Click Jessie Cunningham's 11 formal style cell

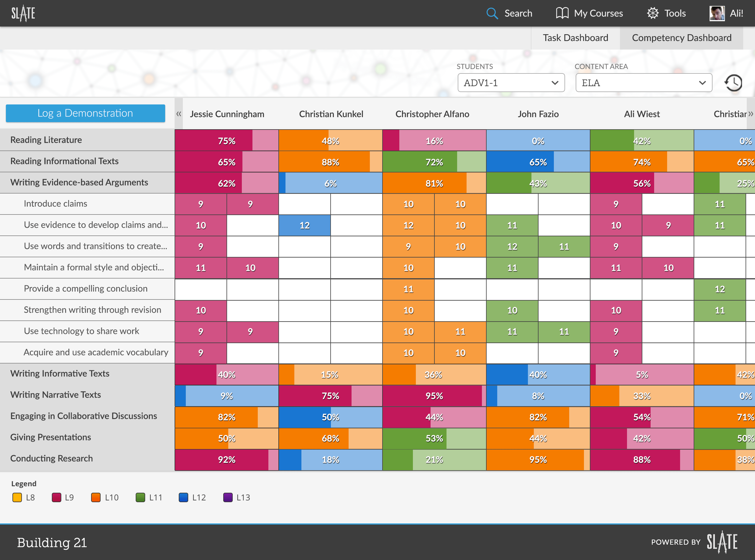click(201, 268)
